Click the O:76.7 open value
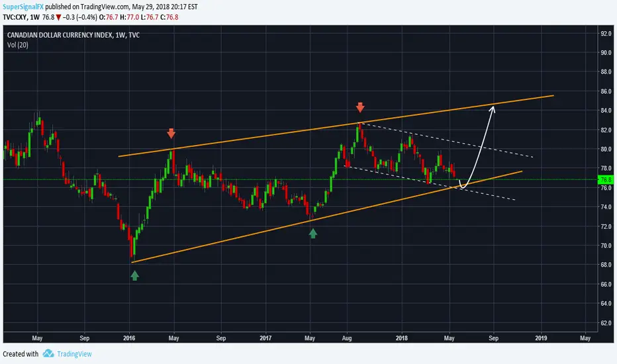617x364 pixels. [x=108, y=17]
